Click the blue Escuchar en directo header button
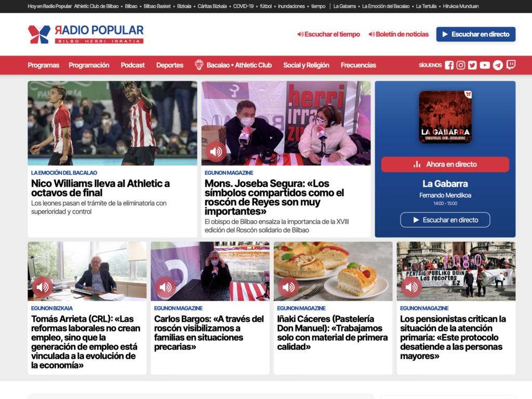Image resolution: width=532 pixels, height=399 pixels. coord(475,34)
